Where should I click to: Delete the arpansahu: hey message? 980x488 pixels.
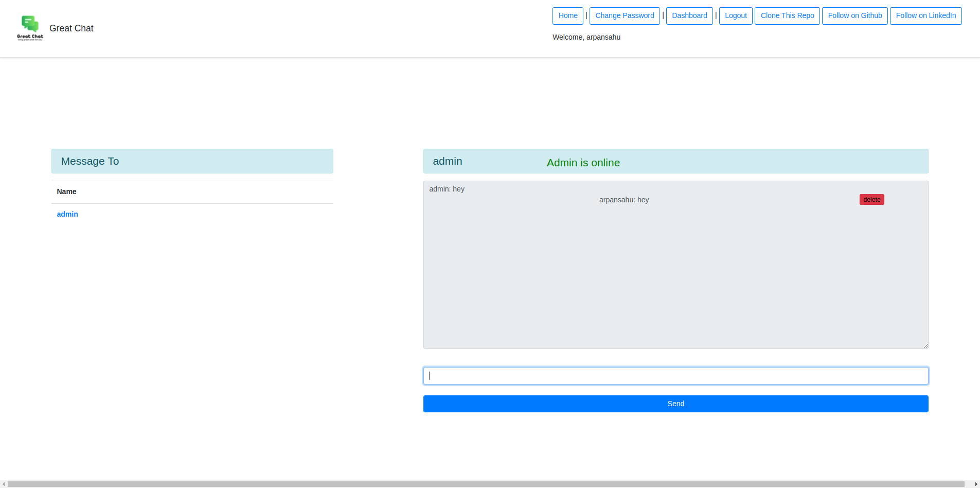click(x=871, y=200)
